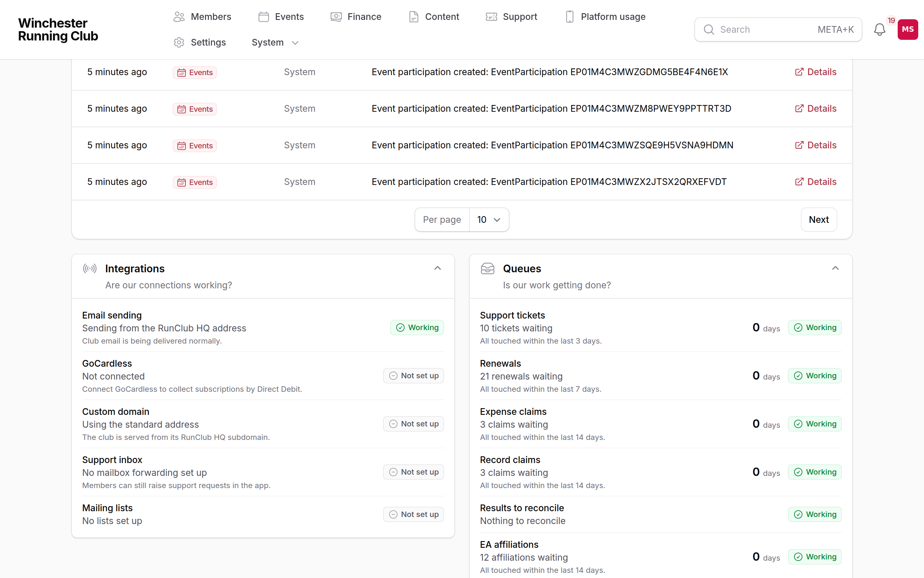The width and height of the screenshot is (924, 578).
Task: Click the Support ticket icon
Action: [492, 17]
